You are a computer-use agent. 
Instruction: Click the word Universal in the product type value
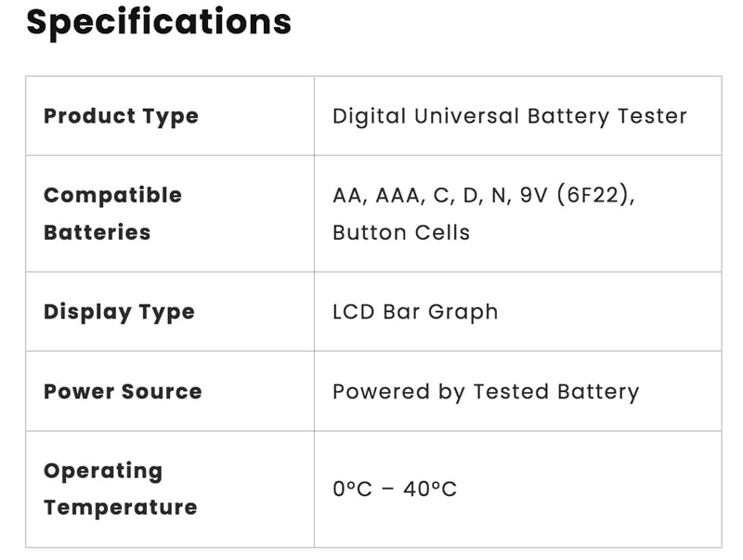coord(464,116)
